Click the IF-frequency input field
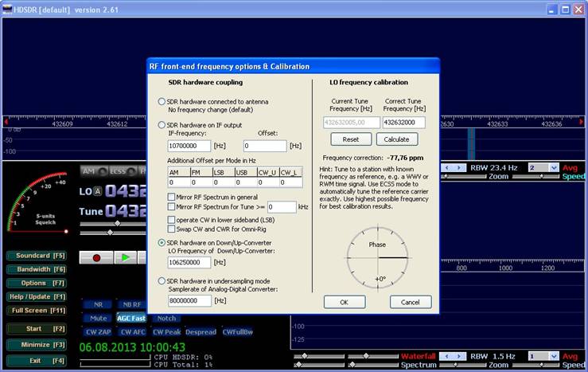 [x=189, y=146]
